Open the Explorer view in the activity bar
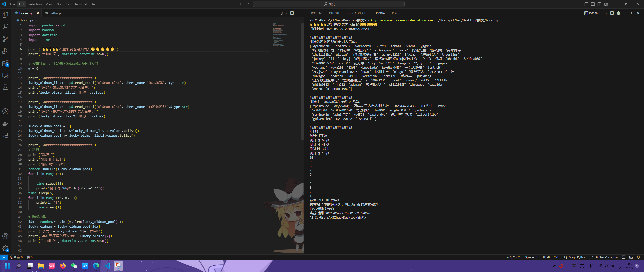644x272 pixels. click(x=5, y=15)
